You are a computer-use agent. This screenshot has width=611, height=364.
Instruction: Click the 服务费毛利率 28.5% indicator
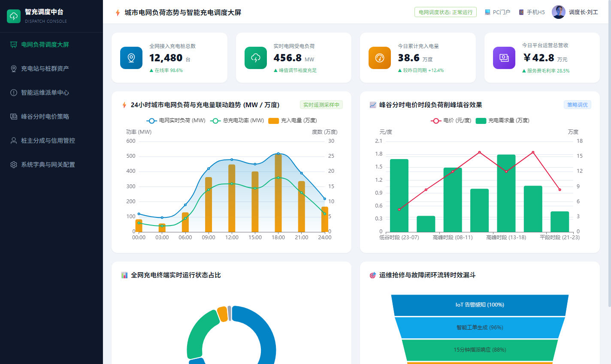tap(546, 71)
